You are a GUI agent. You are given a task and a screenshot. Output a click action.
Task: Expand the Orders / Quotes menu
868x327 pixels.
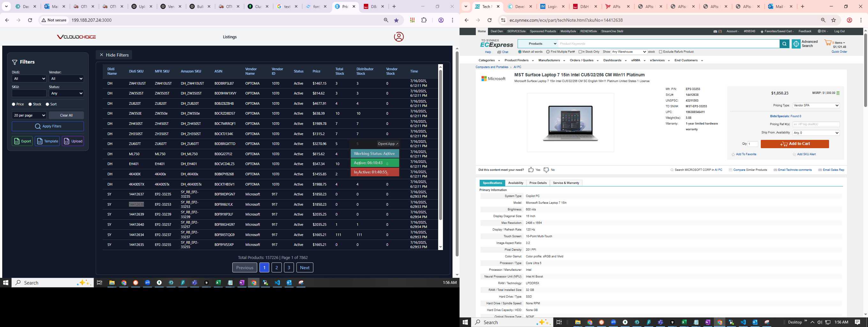click(x=584, y=60)
